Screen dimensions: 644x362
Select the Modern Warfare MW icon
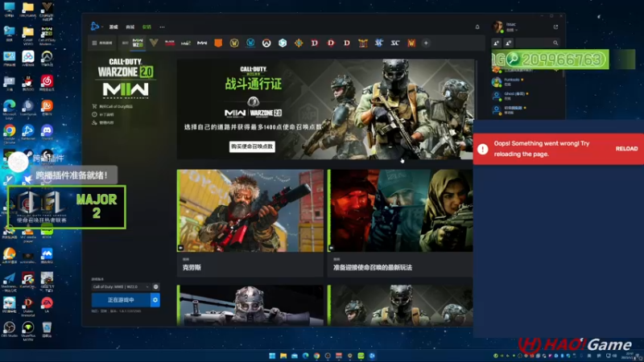point(202,43)
